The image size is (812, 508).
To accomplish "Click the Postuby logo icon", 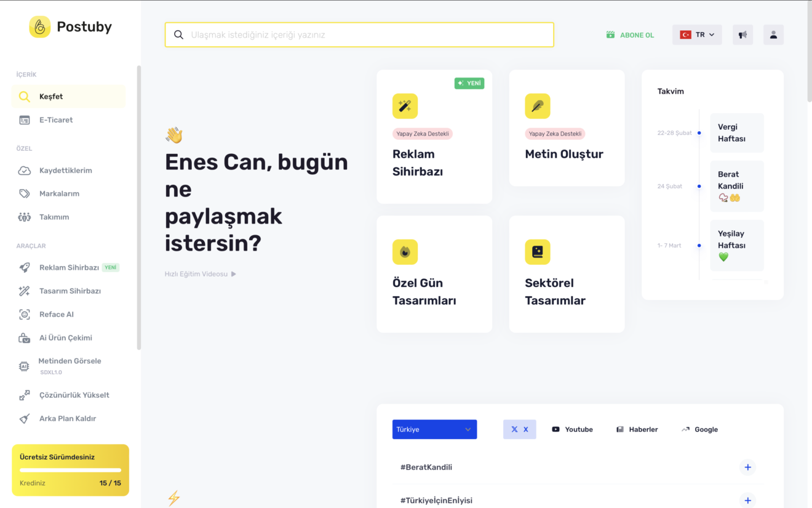I will (x=40, y=26).
